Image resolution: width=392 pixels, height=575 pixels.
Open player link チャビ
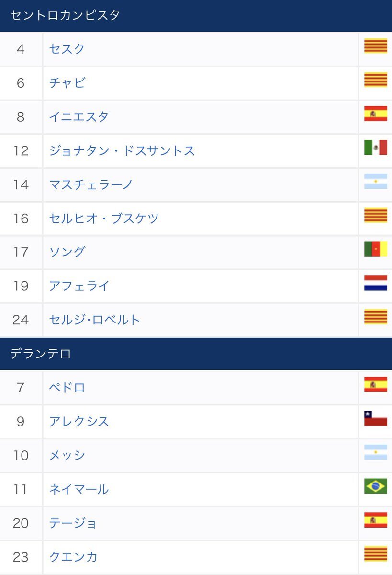pos(67,83)
